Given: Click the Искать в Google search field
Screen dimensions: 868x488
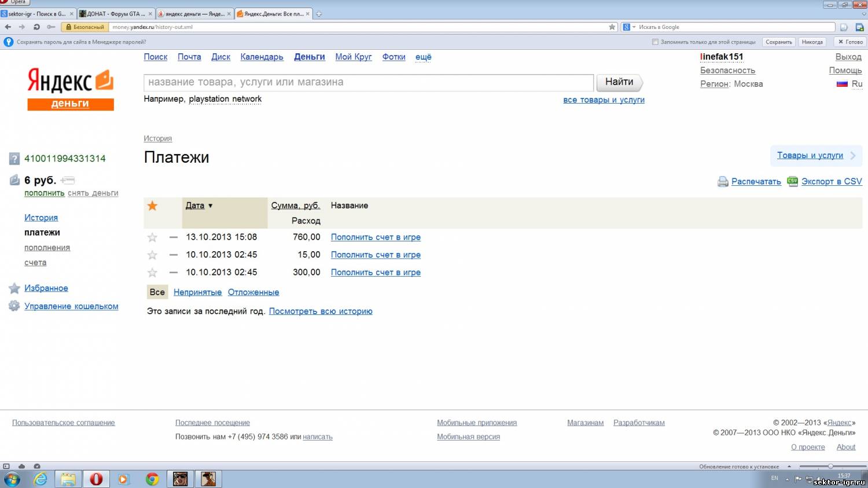Looking at the screenshot, I should (735, 27).
